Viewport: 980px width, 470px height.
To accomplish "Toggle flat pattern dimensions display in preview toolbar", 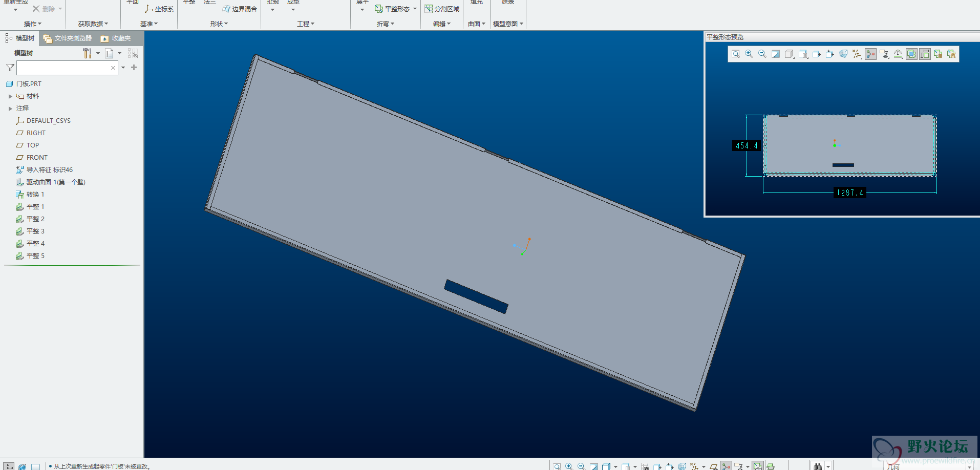I will 925,54.
